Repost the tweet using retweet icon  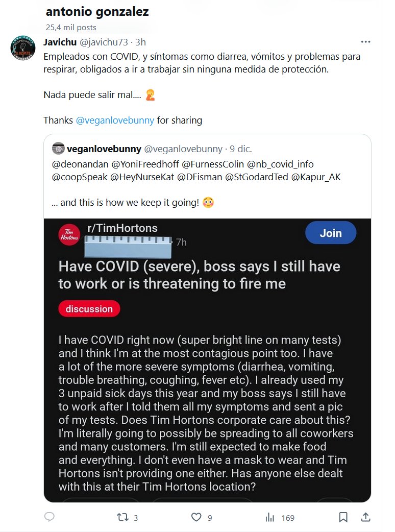click(x=122, y=517)
